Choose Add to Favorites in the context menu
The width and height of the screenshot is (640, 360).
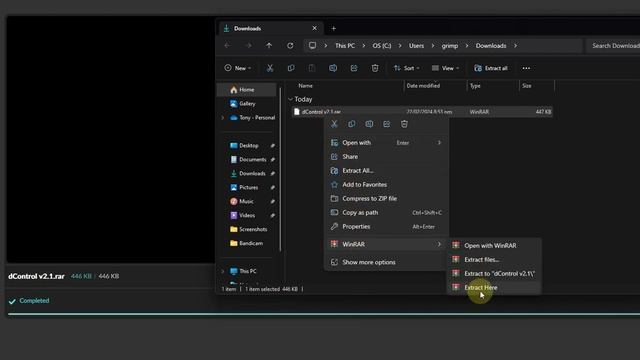pyautogui.click(x=386, y=184)
